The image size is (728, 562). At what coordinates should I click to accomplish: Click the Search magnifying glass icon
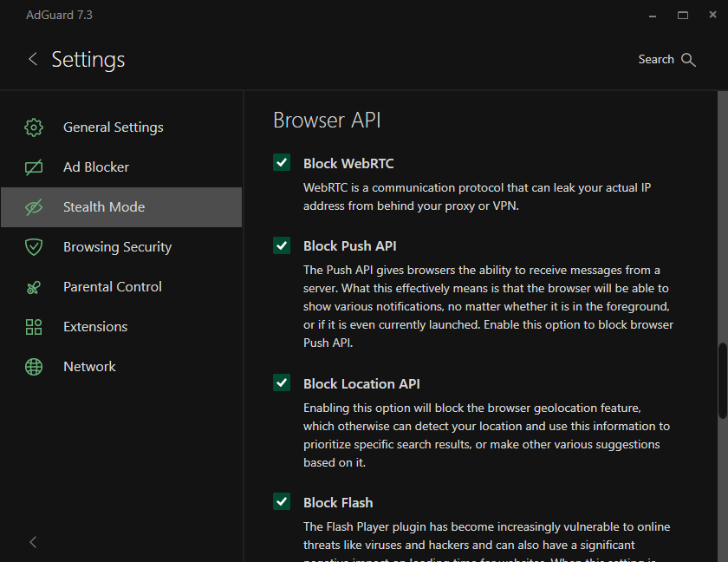click(x=689, y=60)
